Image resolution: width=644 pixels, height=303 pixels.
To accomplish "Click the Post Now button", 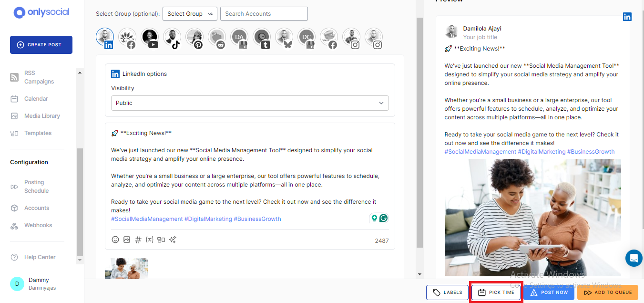I will coord(548,293).
